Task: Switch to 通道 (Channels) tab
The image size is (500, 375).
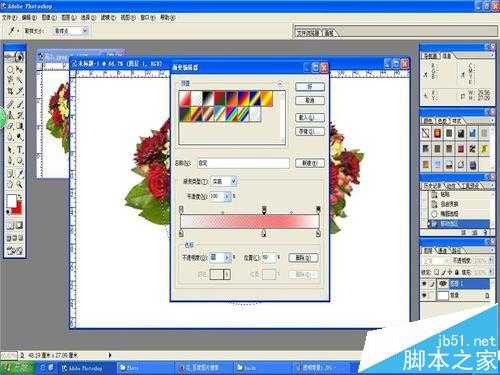Action: [443, 250]
